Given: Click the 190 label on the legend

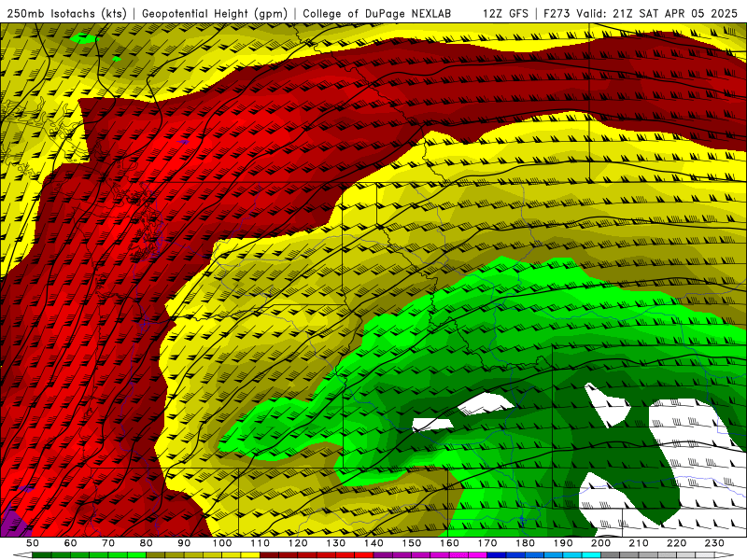Looking at the screenshot, I should 563,543.
